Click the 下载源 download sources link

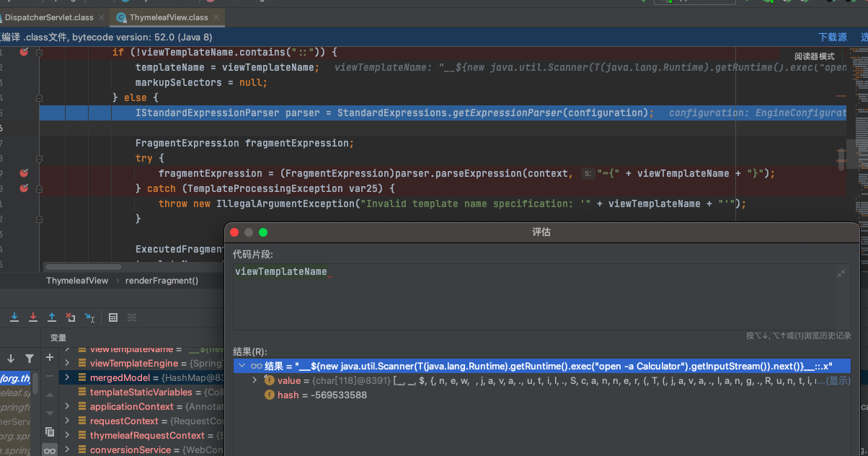(833, 37)
